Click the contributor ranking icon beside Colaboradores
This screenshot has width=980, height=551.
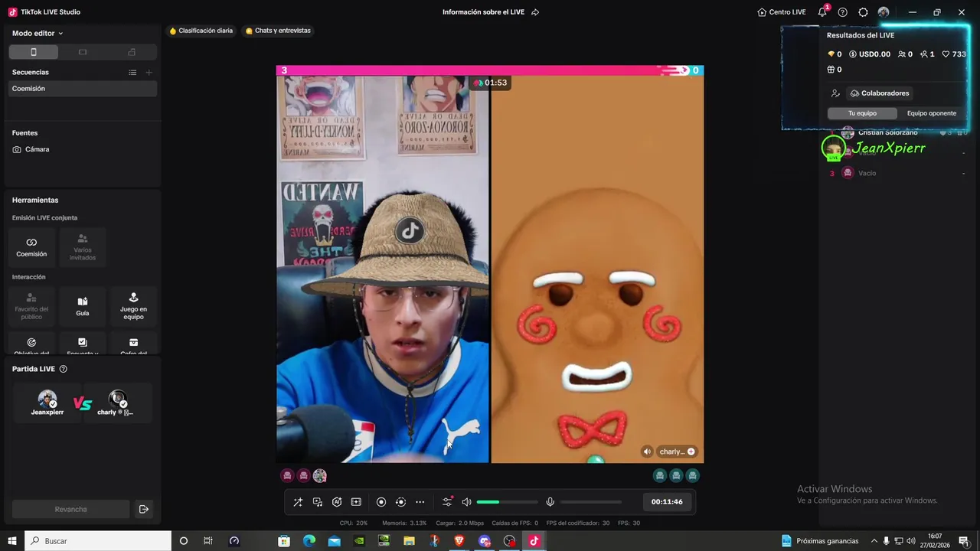(835, 93)
